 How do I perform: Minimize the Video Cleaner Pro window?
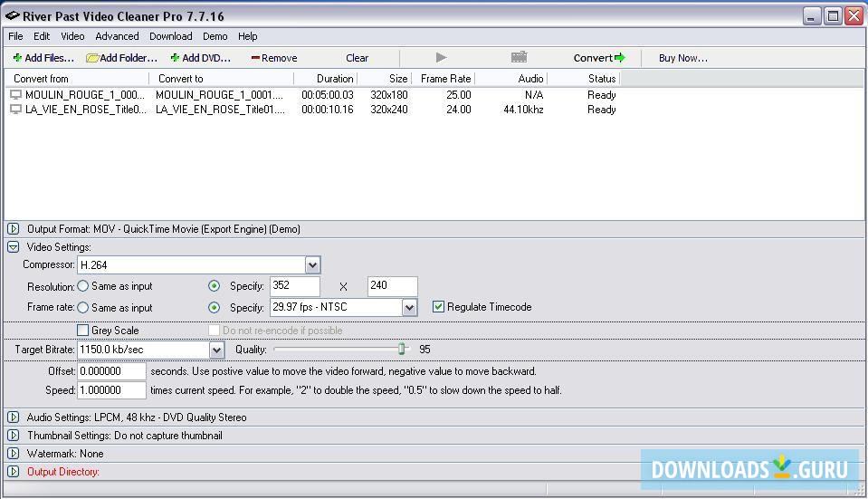pos(812,16)
